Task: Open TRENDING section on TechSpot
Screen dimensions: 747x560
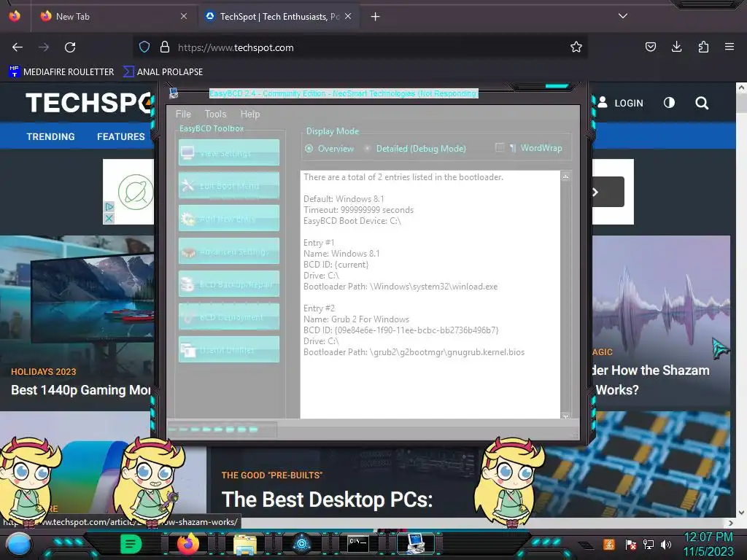Action: (50, 136)
